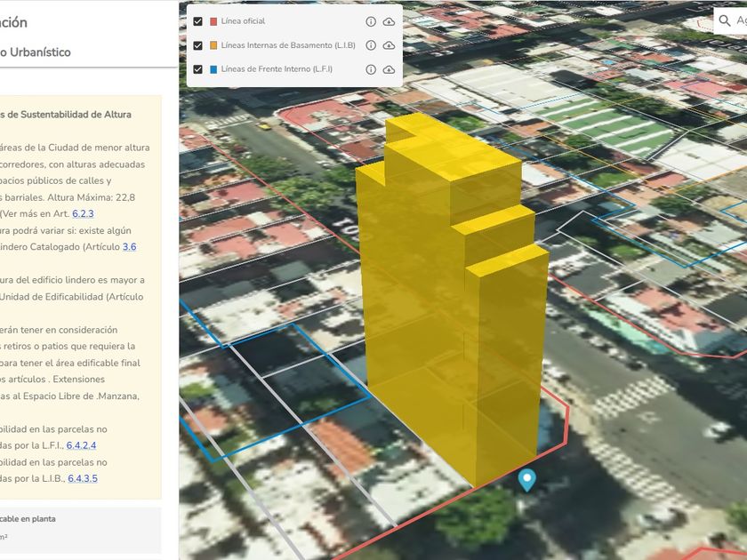Click red Línea oficial color swatch
Viewport: 747px width, 560px height.
point(213,21)
